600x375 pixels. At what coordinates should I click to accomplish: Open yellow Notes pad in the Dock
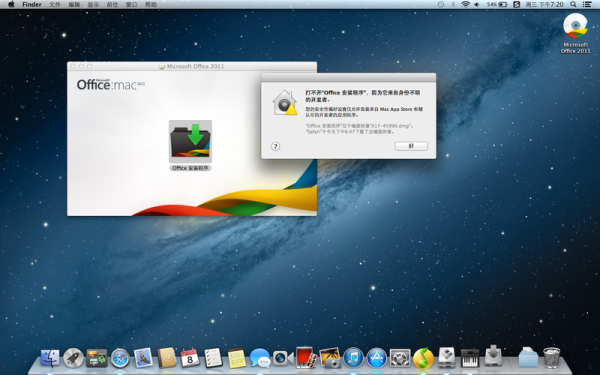tap(236, 358)
